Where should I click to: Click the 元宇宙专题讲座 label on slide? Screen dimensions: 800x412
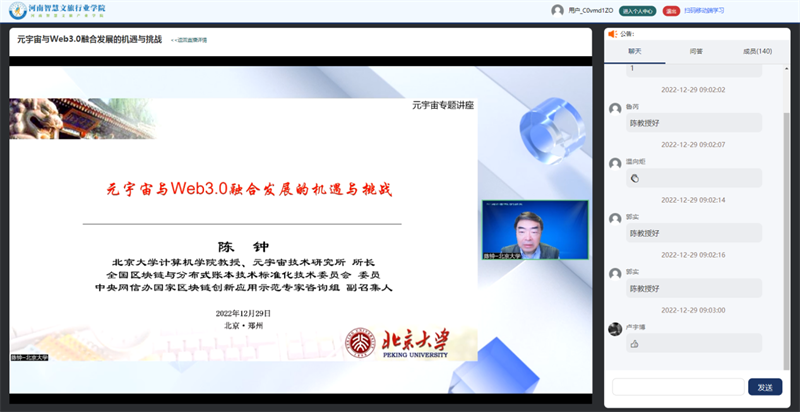[x=443, y=106]
